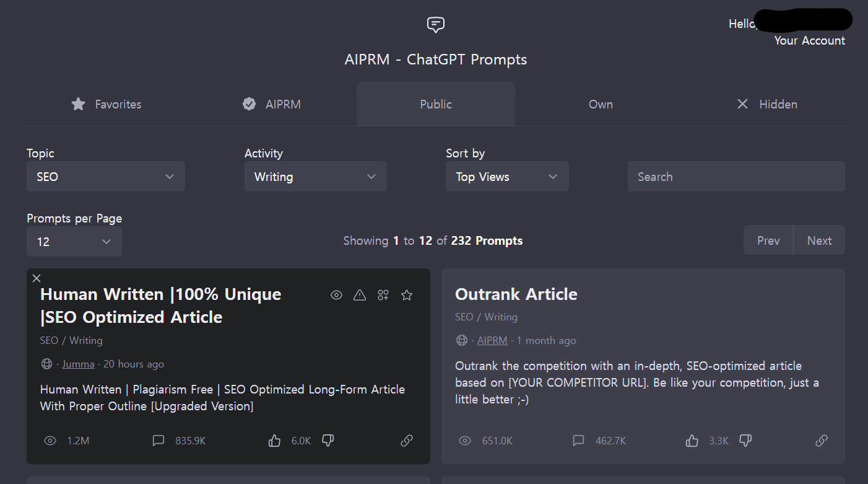Click the Human Written prompt description text
Screen dimensions: 868x484
coord(222,398)
